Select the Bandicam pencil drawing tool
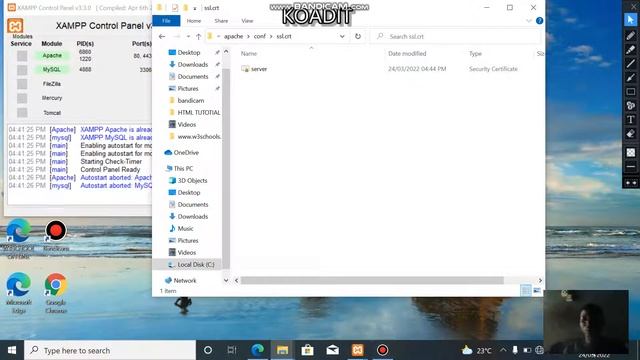The width and height of the screenshot is (640, 360). tap(631, 36)
